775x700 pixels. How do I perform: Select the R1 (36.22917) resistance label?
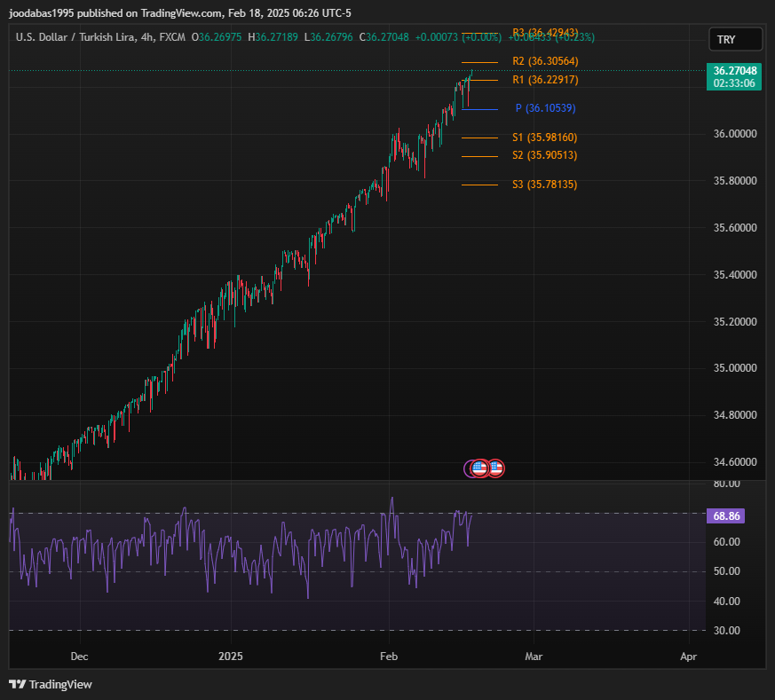pyautogui.click(x=545, y=80)
